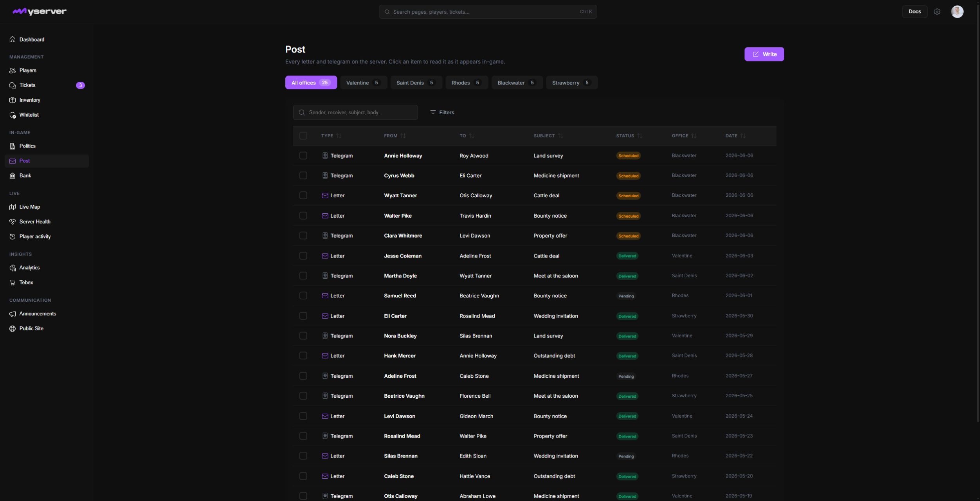Click the Live Map icon

click(x=13, y=207)
